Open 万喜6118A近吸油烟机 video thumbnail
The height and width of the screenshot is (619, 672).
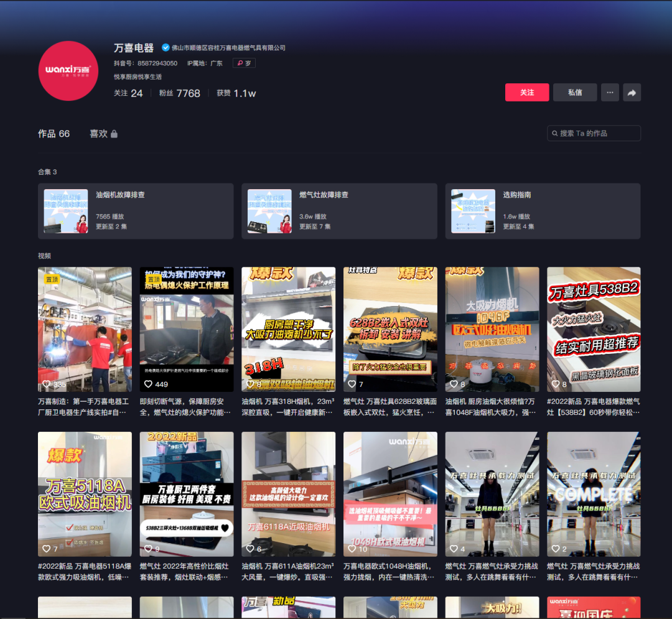pos(289,494)
